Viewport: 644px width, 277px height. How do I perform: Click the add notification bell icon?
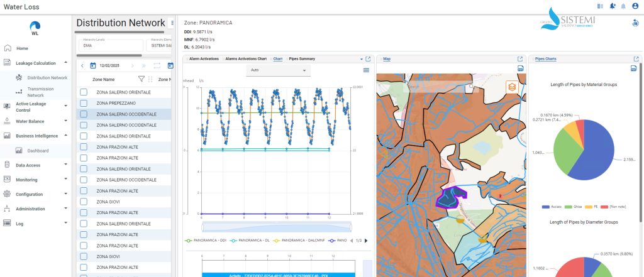[x=613, y=6]
